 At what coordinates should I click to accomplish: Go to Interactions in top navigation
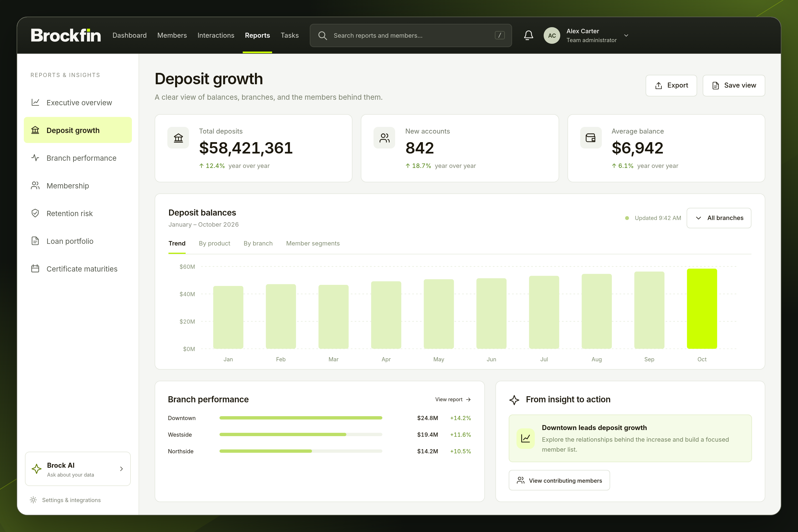coord(216,35)
